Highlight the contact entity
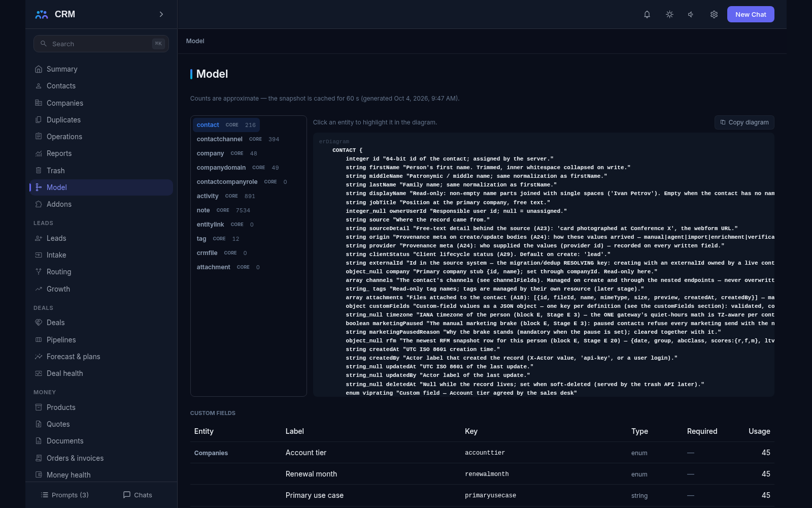 pyautogui.click(x=226, y=125)
